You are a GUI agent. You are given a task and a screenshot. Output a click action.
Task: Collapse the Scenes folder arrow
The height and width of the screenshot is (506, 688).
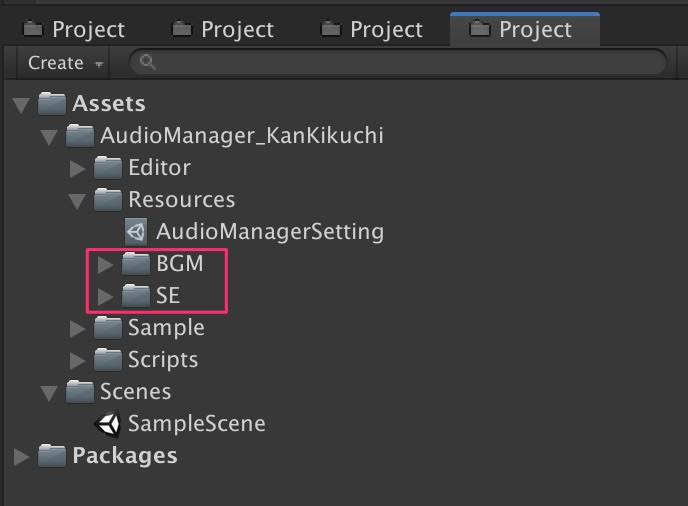click(50, 393)
